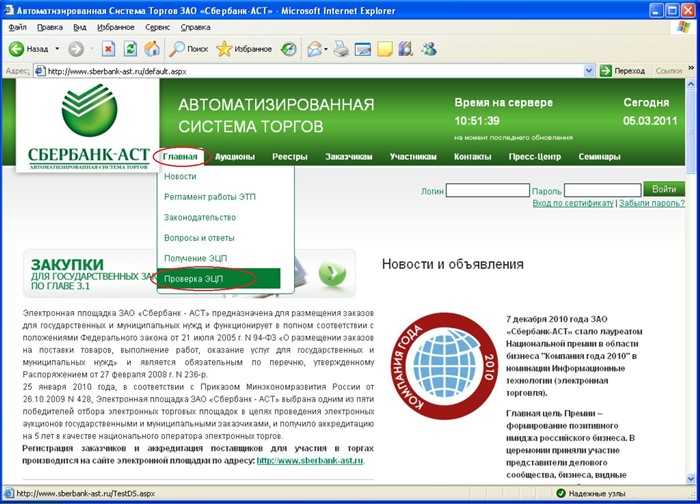Click the Новости и объявления heading
This screenshot has width=700, height=504.
click(x=453, y=264)
